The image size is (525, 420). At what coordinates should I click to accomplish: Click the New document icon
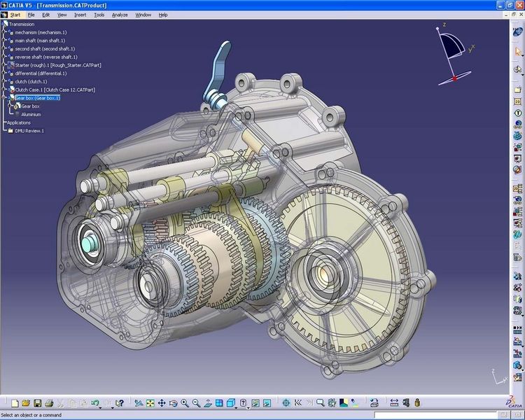(15, 403)
